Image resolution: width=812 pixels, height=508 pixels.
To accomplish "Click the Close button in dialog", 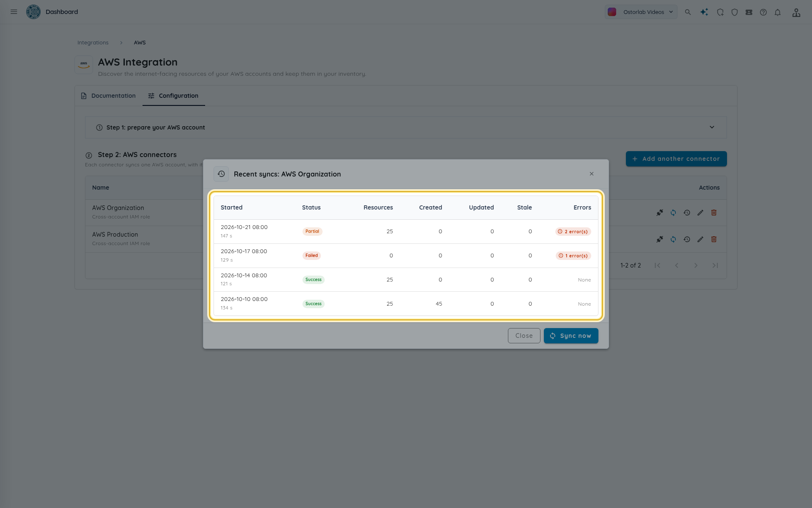I will coord(524,336).
